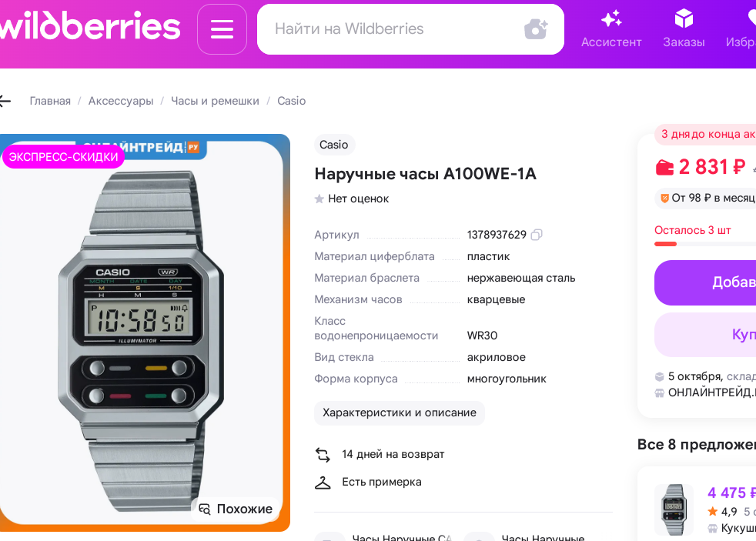Click Нет оценок rating text
Screen dimensions: 756x541
click(x=358, y=199)
